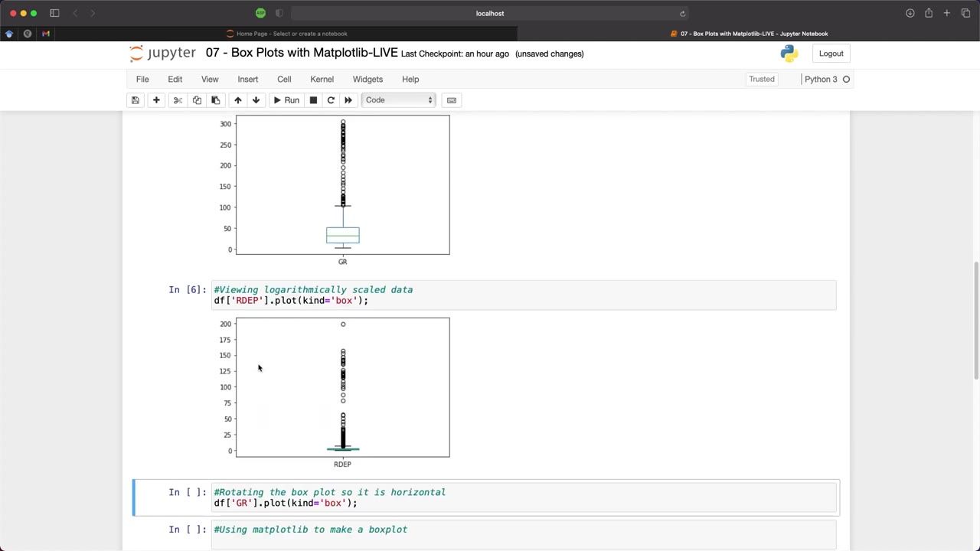Click the Last Checkpoint status text

[455, 54]
